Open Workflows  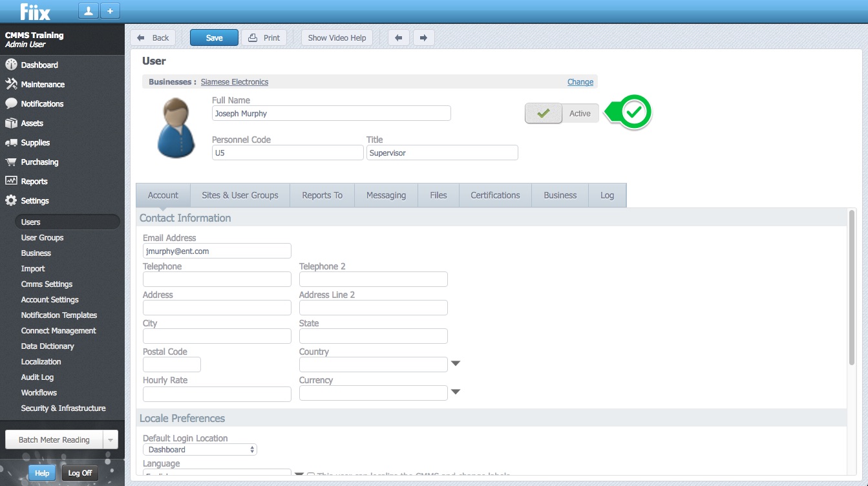click(x=39, y=392)
